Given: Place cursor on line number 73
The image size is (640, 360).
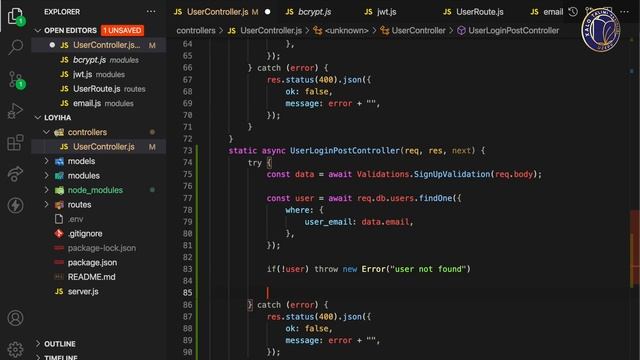Looking at the screenshot, I should pyautogui.click(x=187, y=151).
